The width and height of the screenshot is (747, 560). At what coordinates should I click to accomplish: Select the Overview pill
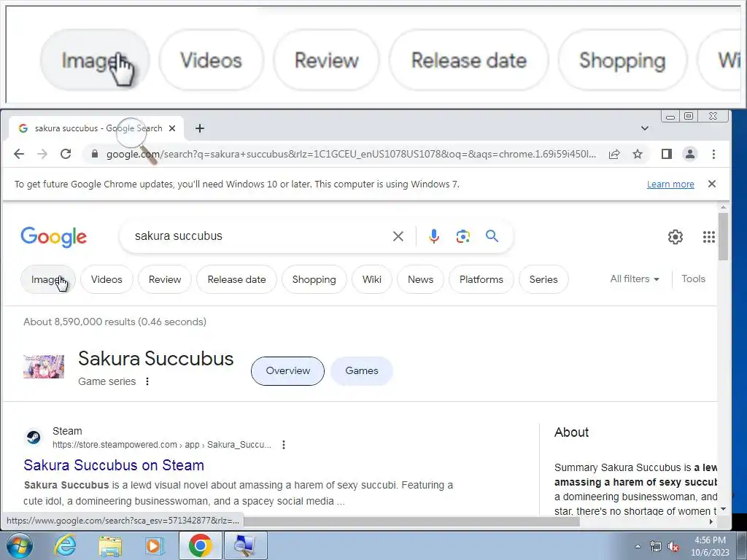pyautogui.click(x=287, y=371)
